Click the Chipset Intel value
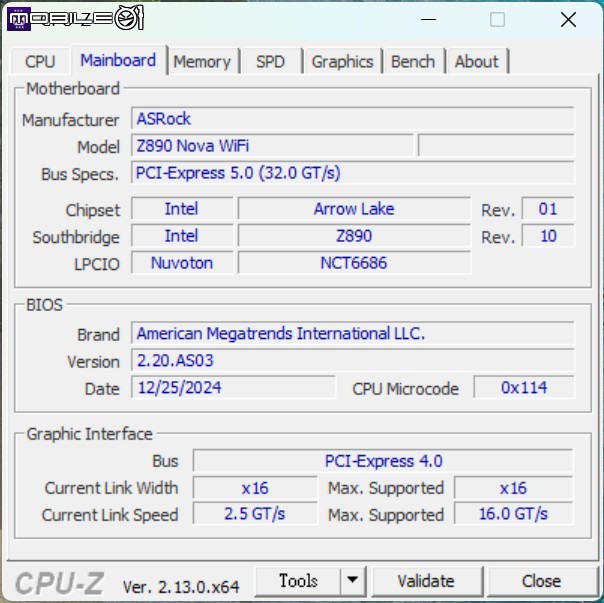The width and height of the screenshot is (604, 603). tap(182, 209)
